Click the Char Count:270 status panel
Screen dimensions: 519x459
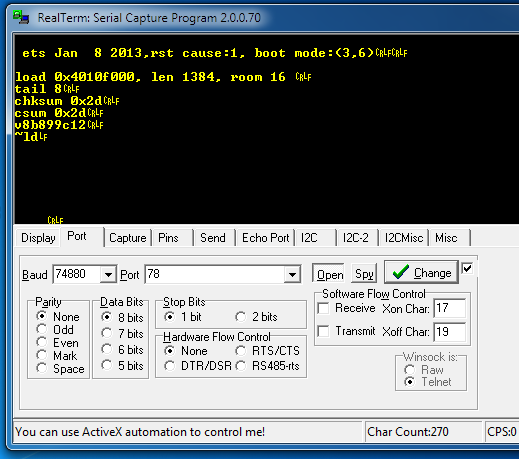coord(423,432)
